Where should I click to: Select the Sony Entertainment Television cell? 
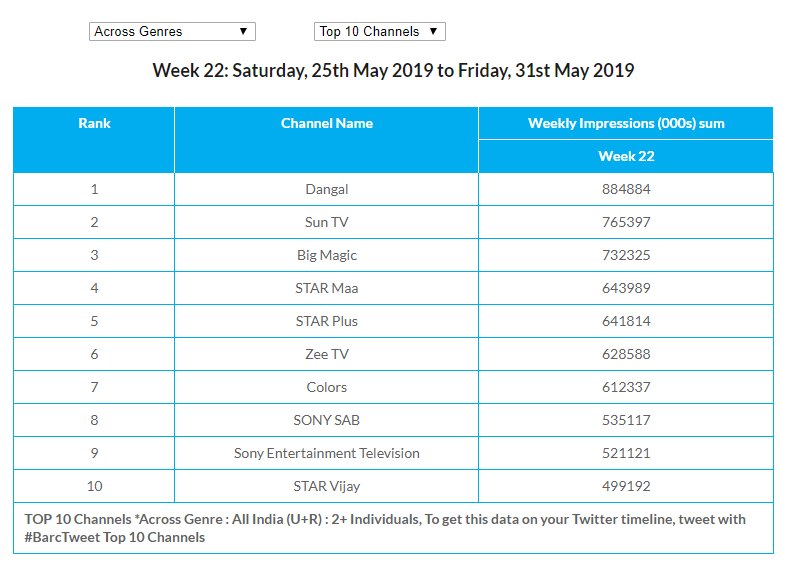click(327, 453)
